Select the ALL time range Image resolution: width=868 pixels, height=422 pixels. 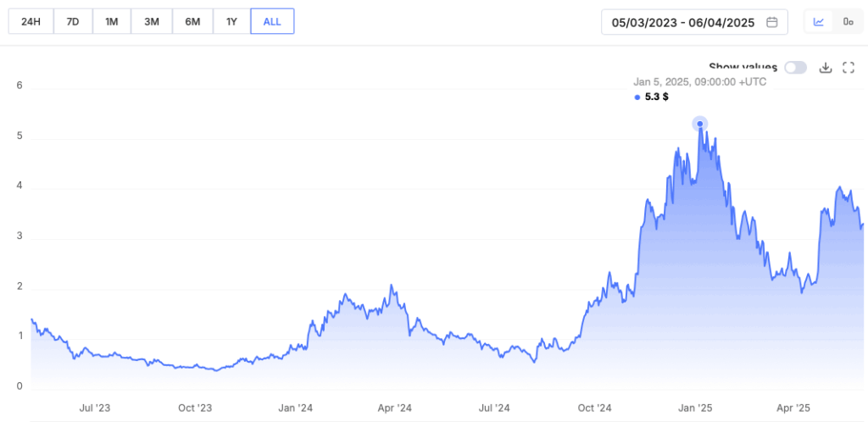tap(272, 22)
